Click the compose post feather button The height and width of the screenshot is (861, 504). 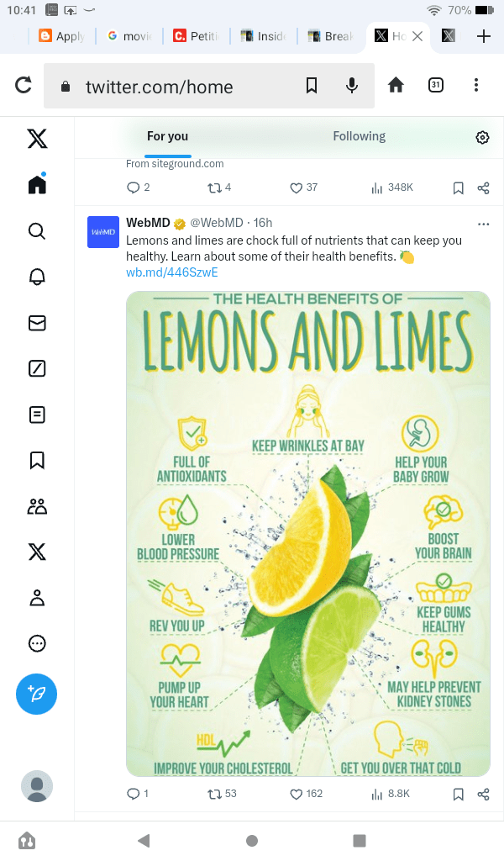pyautogui.click(x=37, y=694)
